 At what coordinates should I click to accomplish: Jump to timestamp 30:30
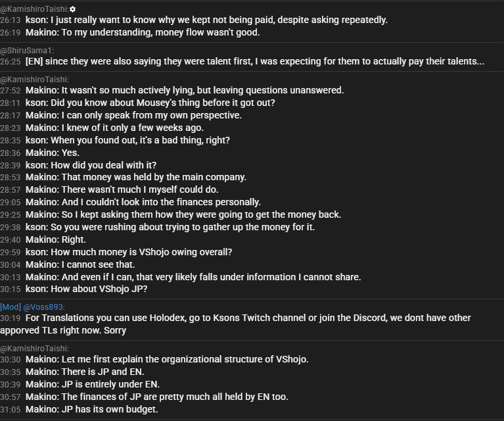(11, 360)
